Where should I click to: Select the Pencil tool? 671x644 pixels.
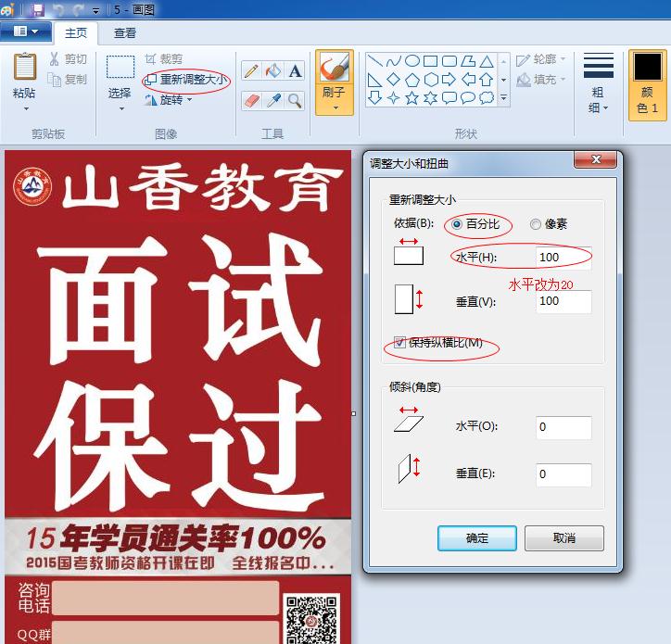click(x=252, y=71)
